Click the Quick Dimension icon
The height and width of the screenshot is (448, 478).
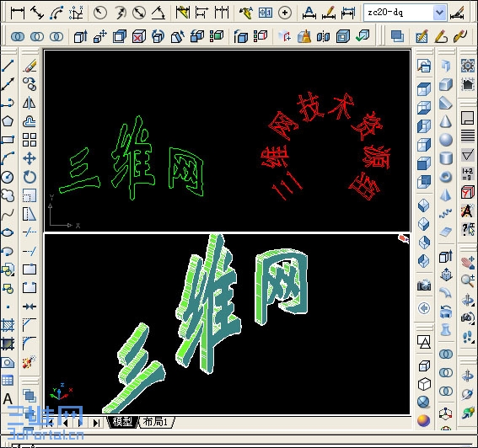(x=182, y=13)
